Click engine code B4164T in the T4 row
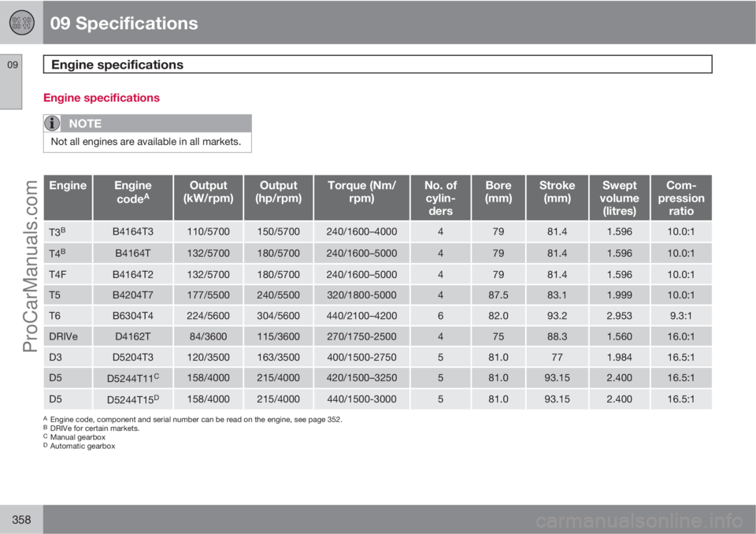This screenshot has width=756, height=534. point(133,254)
